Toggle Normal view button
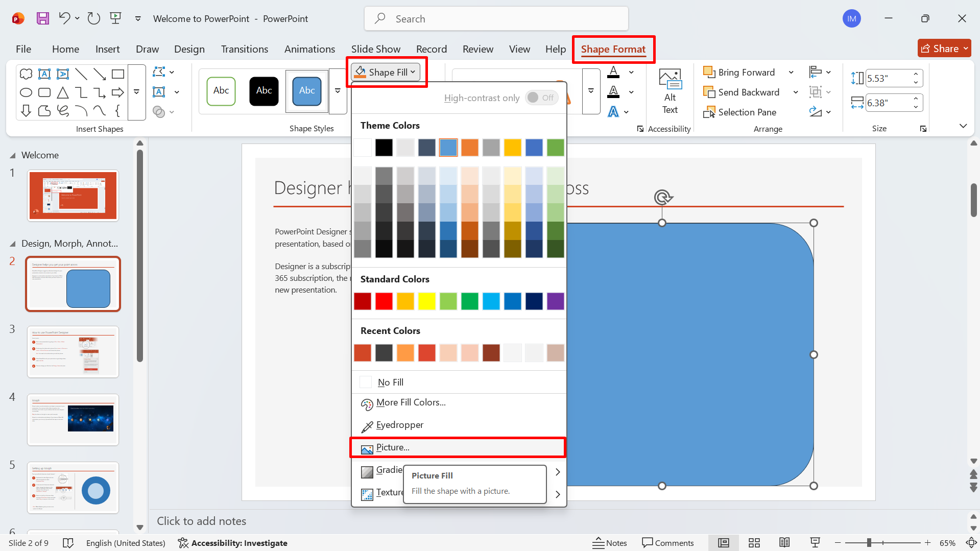Viewport: 980px width, 551px height. tap(724, 543)
